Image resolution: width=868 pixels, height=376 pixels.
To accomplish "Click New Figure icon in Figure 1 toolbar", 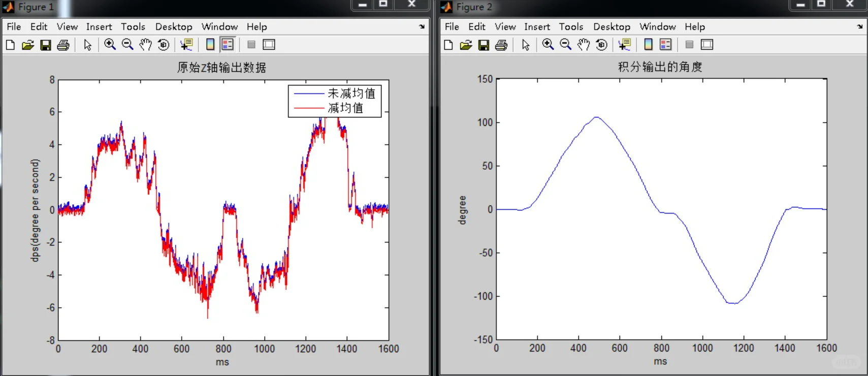I will (x=10, y=45).
